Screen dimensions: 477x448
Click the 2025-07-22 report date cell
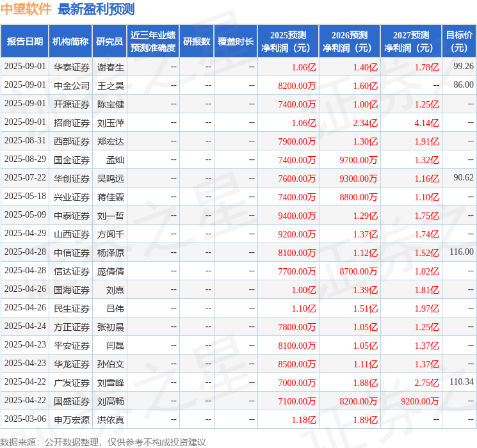[25, 178]
